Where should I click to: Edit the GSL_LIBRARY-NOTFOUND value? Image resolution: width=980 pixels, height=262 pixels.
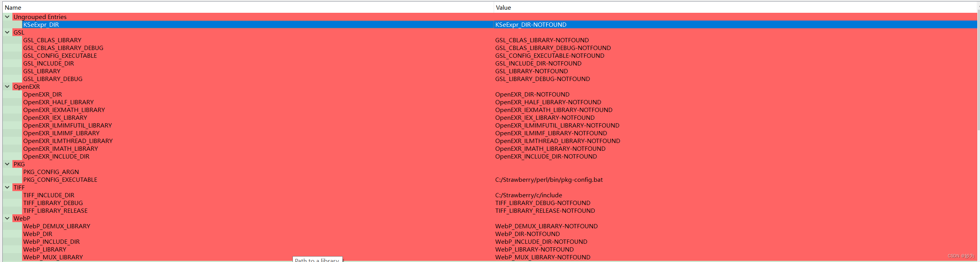click(x=532, y=71)
